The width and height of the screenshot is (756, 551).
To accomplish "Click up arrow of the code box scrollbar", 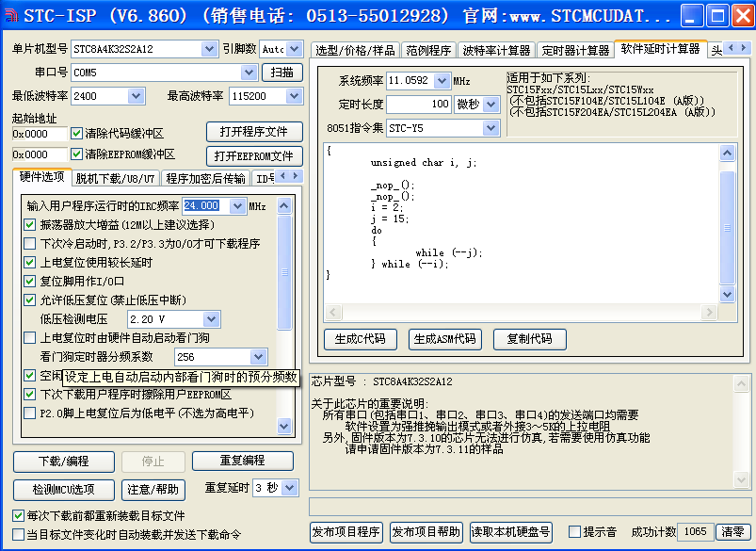I will click(727, 153).
